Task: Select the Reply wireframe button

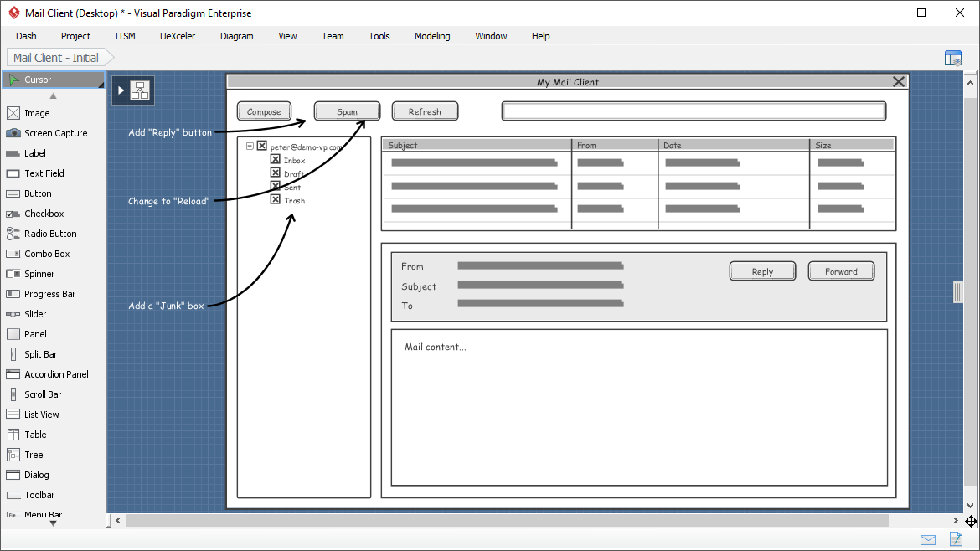Action: (x=762, y=272)
